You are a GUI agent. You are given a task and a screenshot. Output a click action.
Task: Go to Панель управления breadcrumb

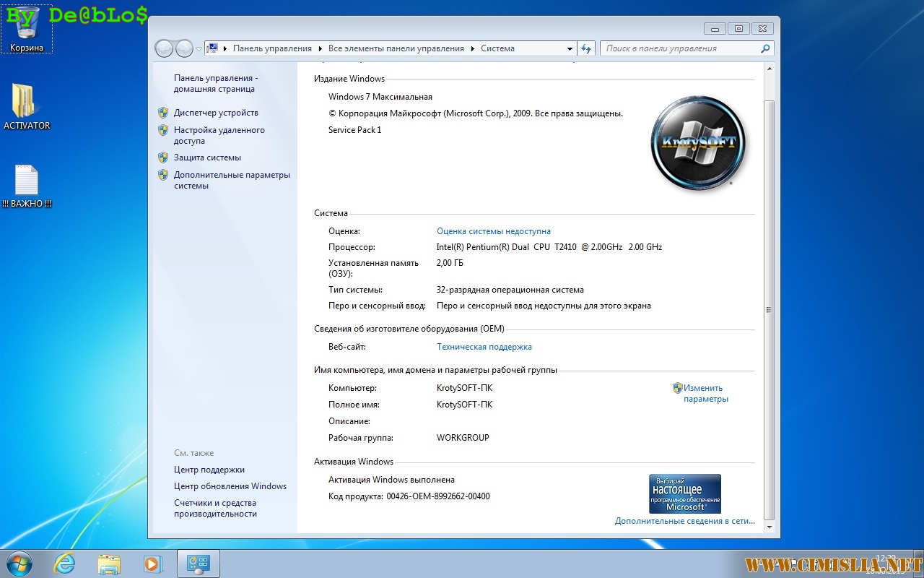point(272,48)
